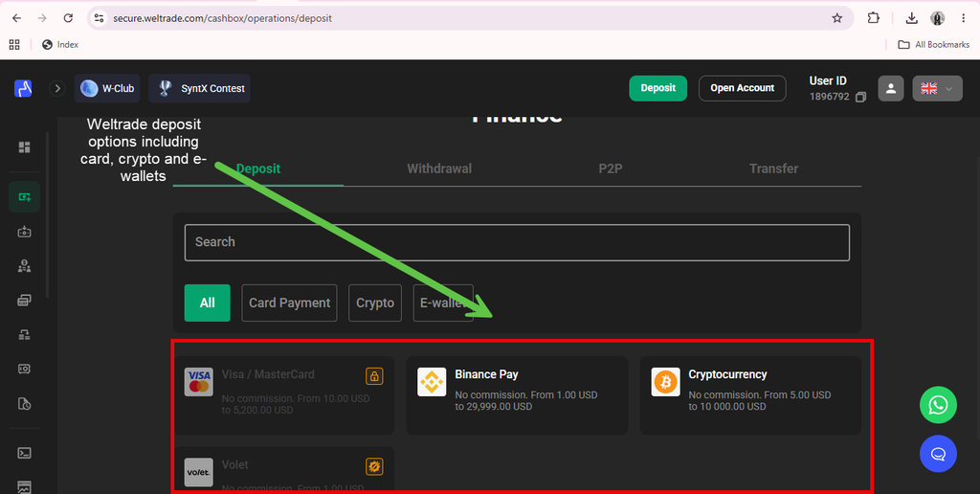Click the Open Account button

coord(743,88)
